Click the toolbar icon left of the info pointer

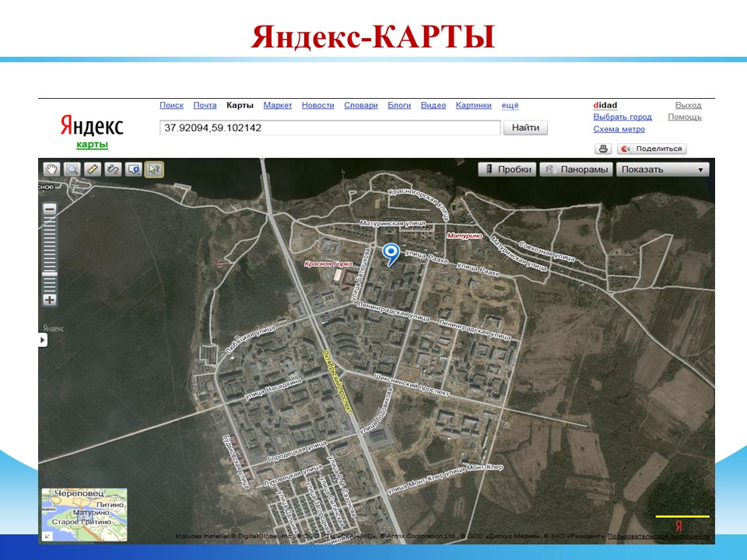click(133, 170)
